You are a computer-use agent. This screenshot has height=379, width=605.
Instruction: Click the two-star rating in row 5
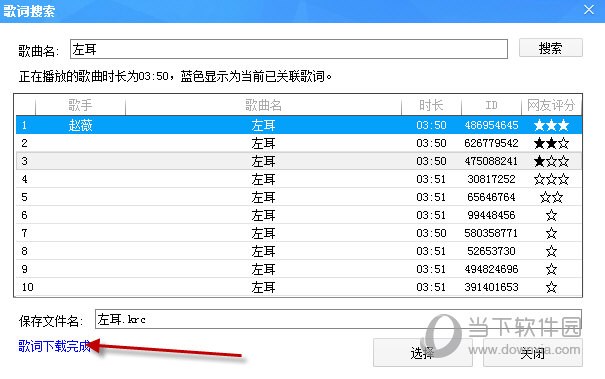coord(551,197)
